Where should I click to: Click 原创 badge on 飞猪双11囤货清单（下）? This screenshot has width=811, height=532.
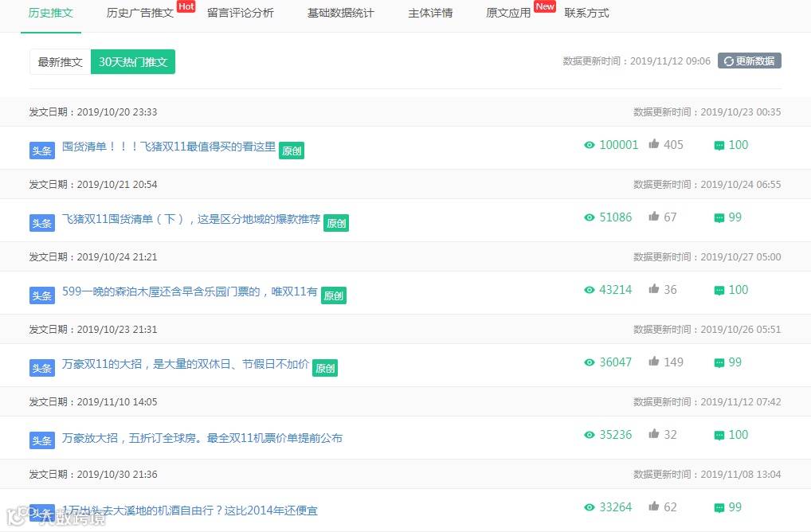[336, 223]
